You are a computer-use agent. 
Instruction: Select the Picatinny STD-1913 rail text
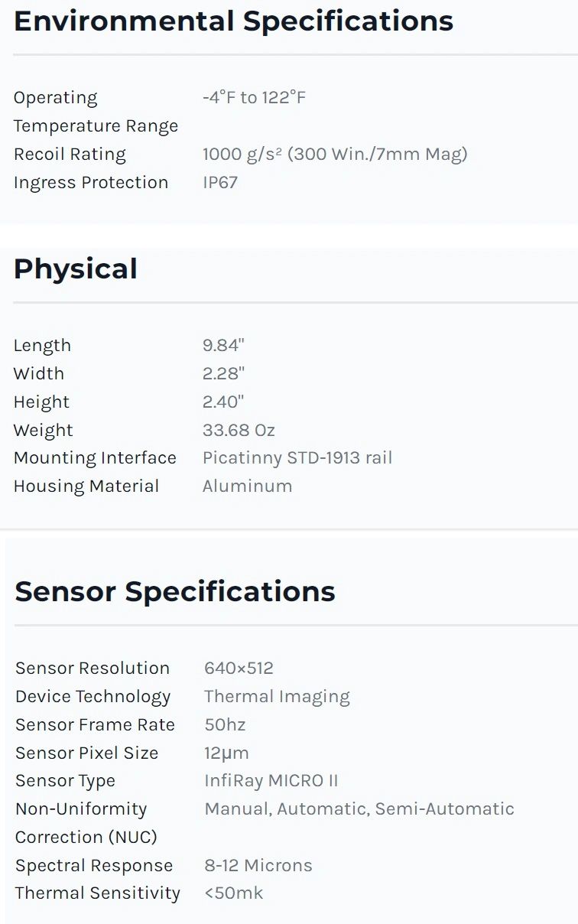297,457
